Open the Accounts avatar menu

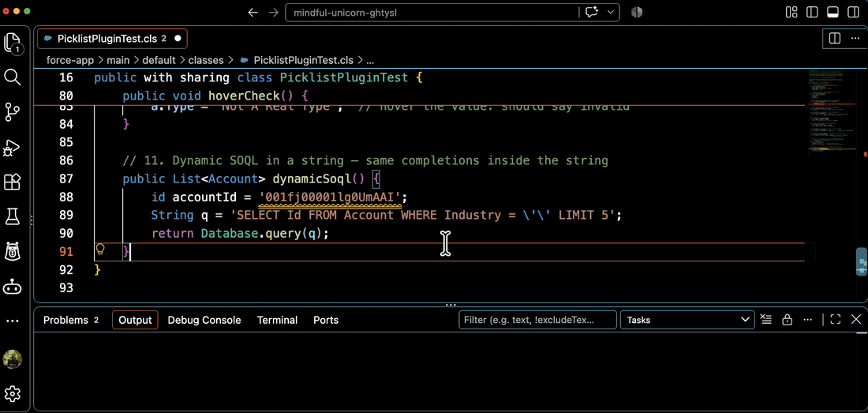tap(12, 359)
